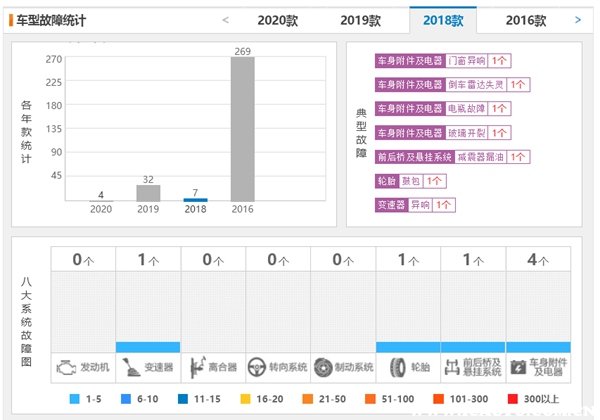This screenshot has height=420, width=600.
Task: Click the blue 2018 bar in chart
Action: point(195,199)
